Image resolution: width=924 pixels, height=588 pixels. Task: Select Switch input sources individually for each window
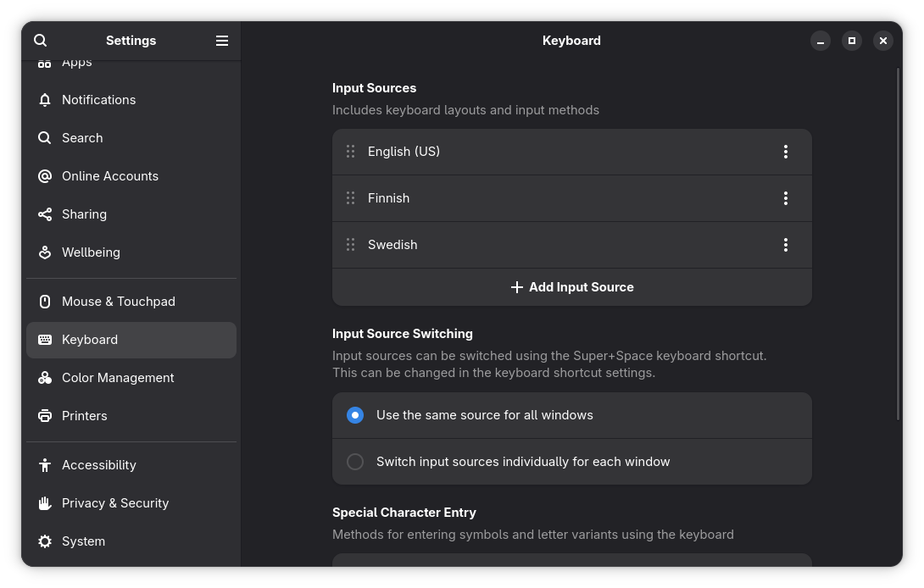354,462
